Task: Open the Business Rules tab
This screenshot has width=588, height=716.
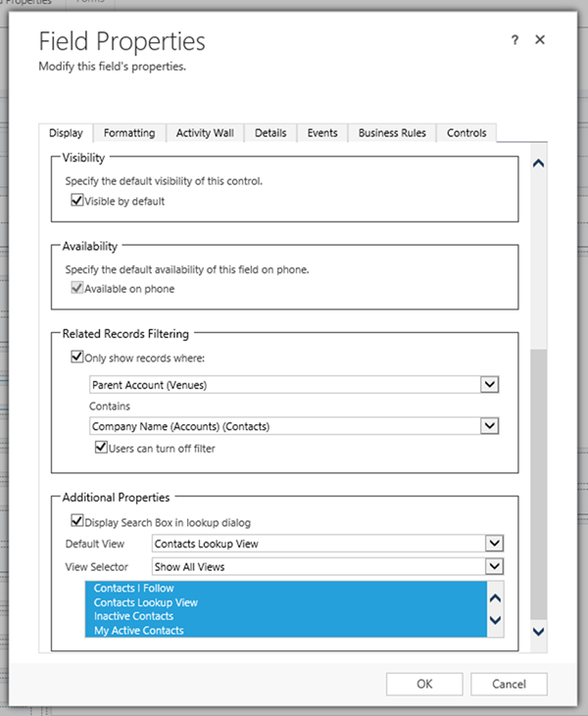Action: click(392, 133)
